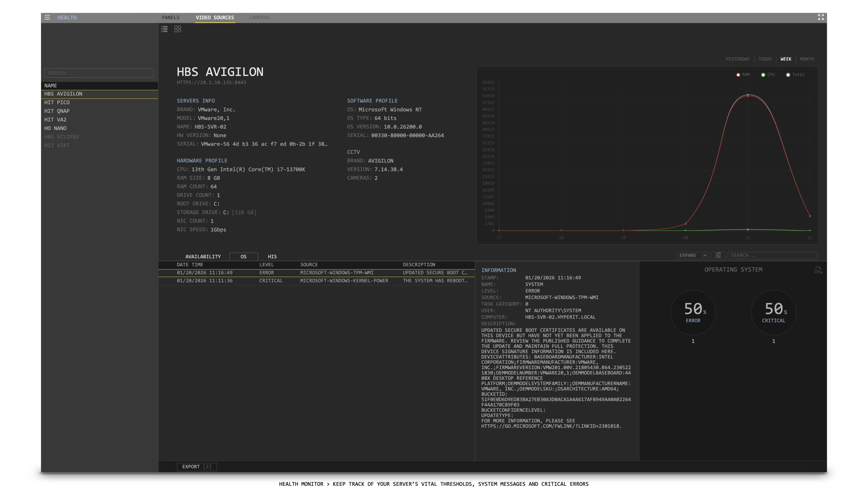Enter fullscreen mode via top-right icon
868x492 pixels.
click(x=820, y=17)
